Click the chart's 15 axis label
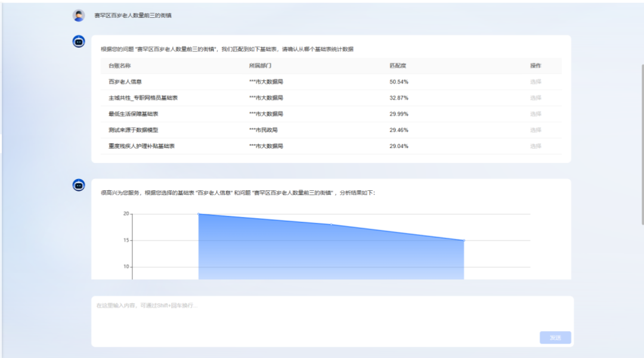The height and width of the screenshot is (358, 644). (126, 240)
